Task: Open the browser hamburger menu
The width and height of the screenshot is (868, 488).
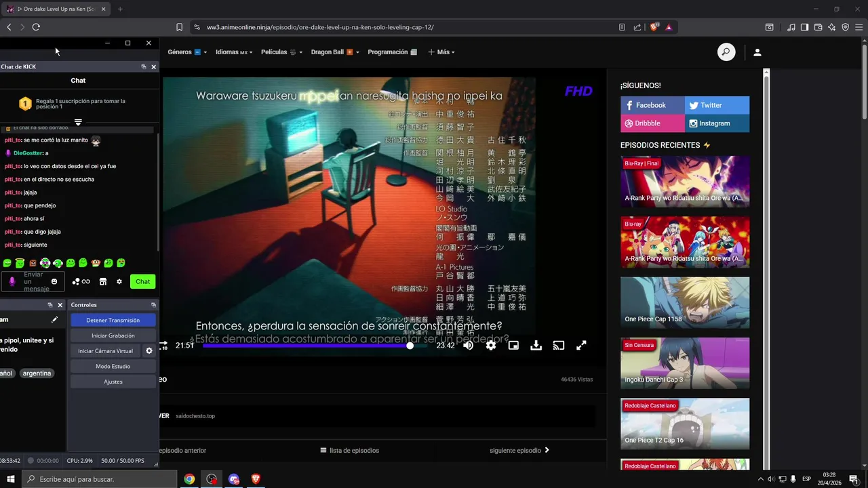Action: 859,27
